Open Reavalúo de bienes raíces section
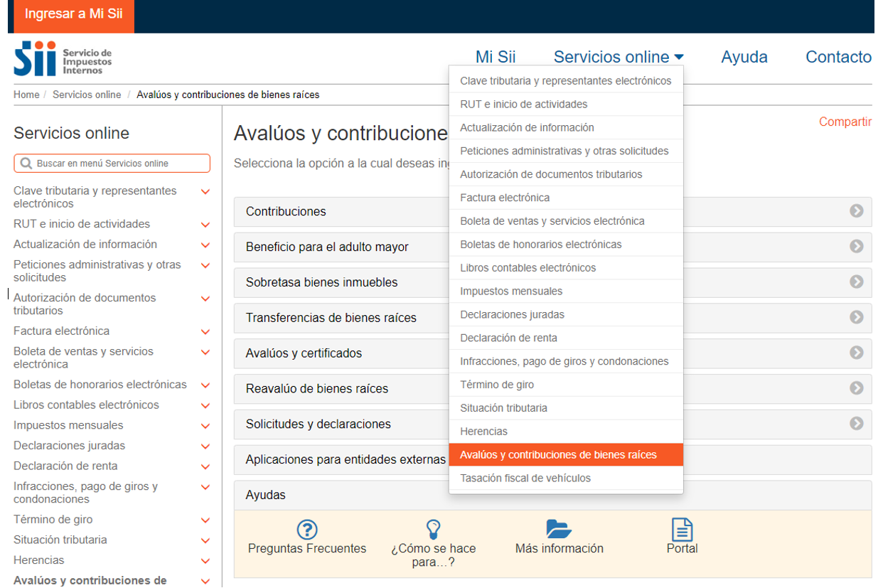Screen dimensions: 883x588 pos(552,389)
